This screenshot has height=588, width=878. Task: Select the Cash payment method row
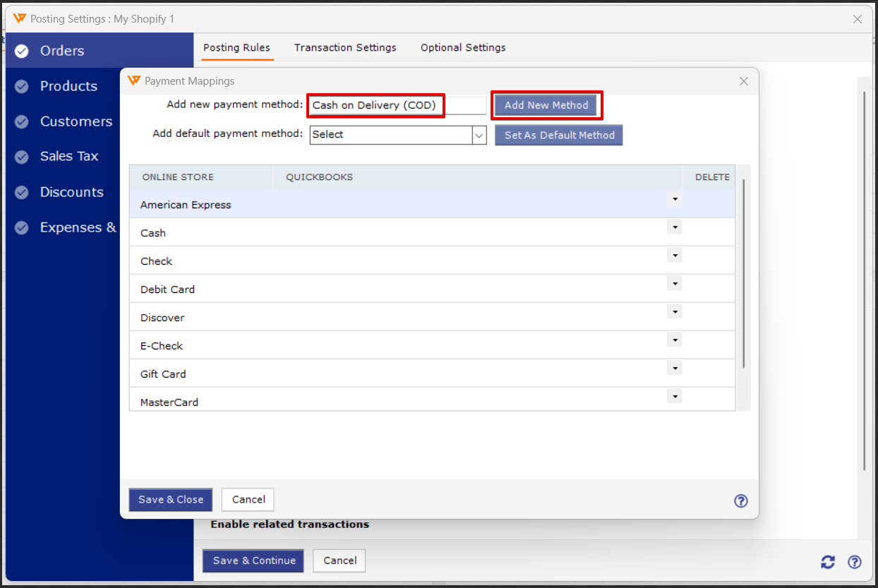432,232
